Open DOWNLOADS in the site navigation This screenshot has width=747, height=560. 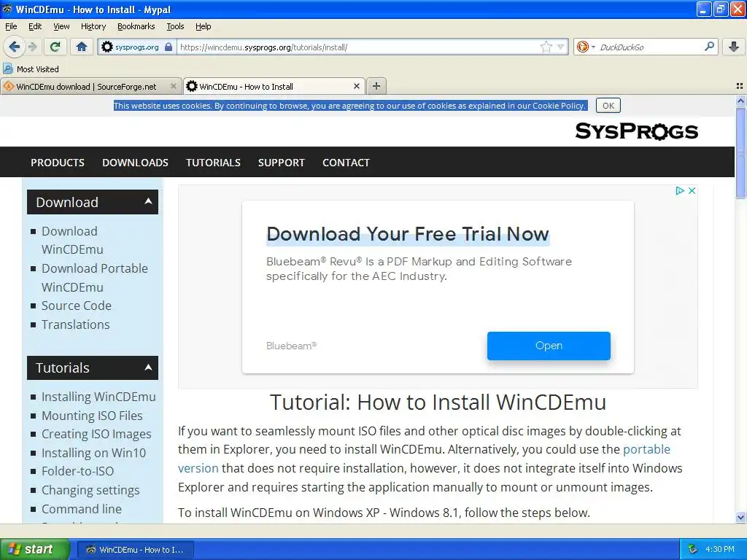coord(135,163)
